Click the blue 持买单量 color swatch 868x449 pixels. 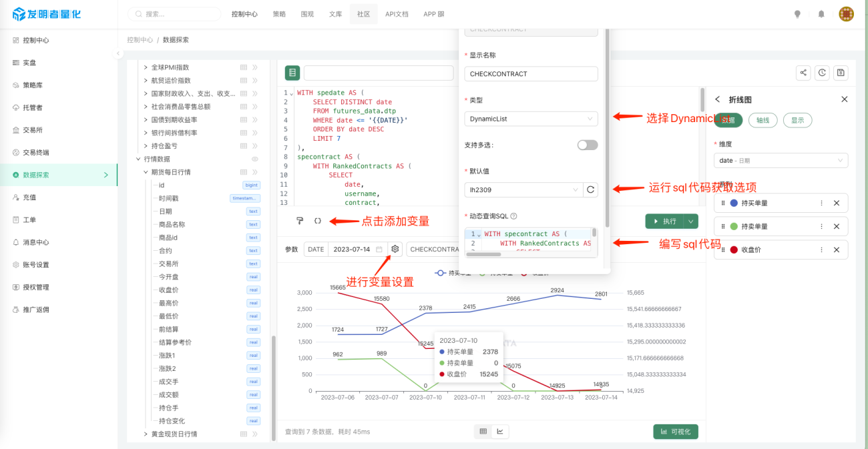(734, 203)
